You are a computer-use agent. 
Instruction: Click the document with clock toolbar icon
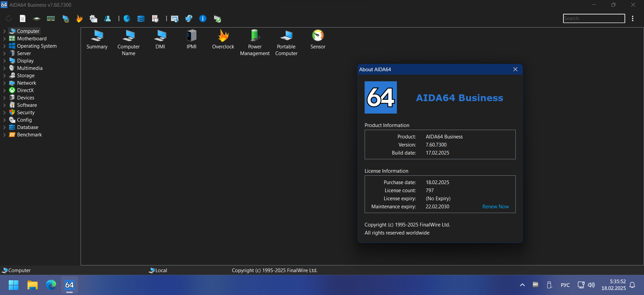(155, 19)
